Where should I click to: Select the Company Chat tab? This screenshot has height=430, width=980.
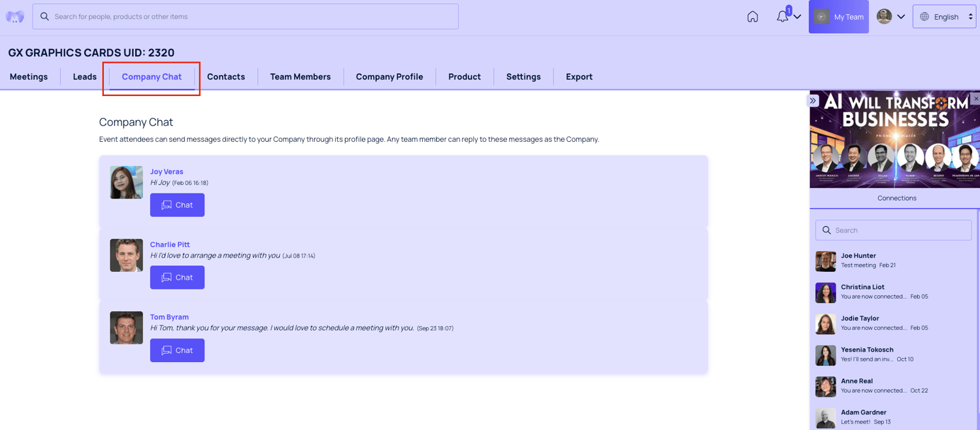point(152,76)
